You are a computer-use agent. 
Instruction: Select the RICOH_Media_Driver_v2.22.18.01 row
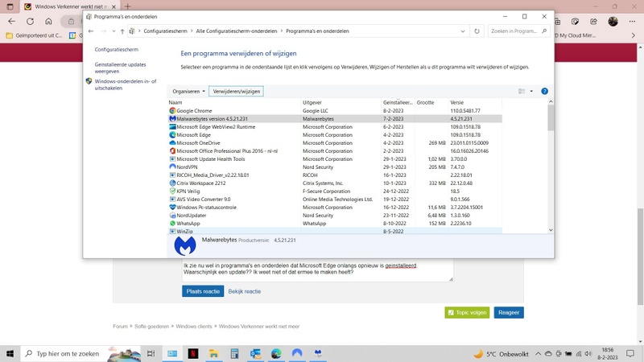pyautogui.click(x=335, y=175)
